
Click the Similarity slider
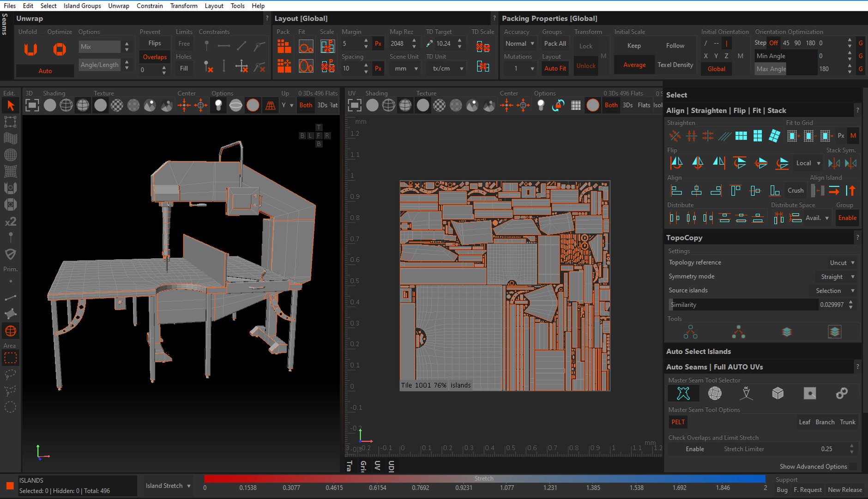click(x=743, y=304)
